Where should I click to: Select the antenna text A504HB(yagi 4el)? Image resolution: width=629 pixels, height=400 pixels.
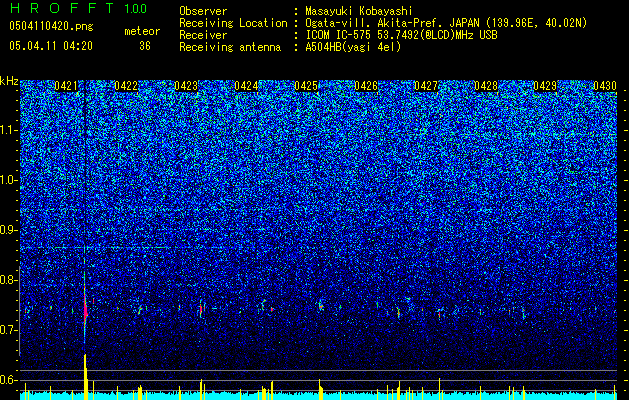353,47
